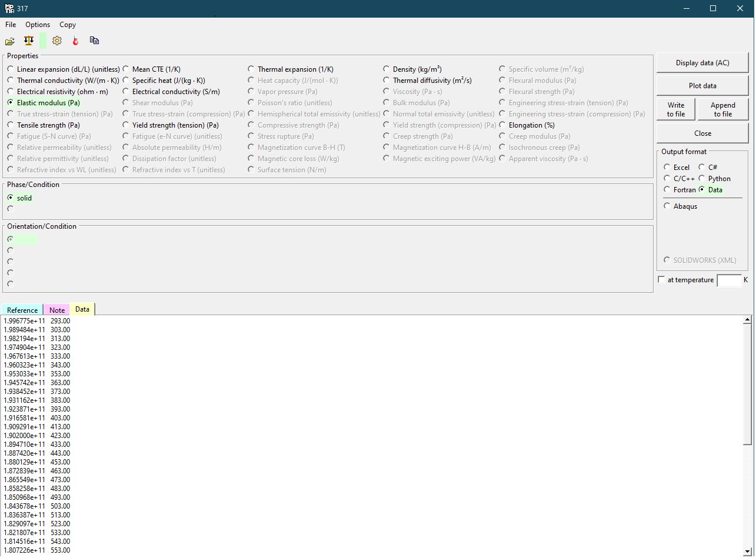
Task: Select Abaqus output format
Action: [667, 206]
